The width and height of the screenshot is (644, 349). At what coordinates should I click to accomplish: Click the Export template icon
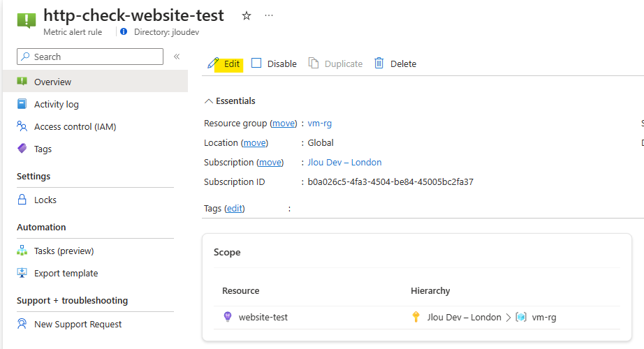click(22, 273)
